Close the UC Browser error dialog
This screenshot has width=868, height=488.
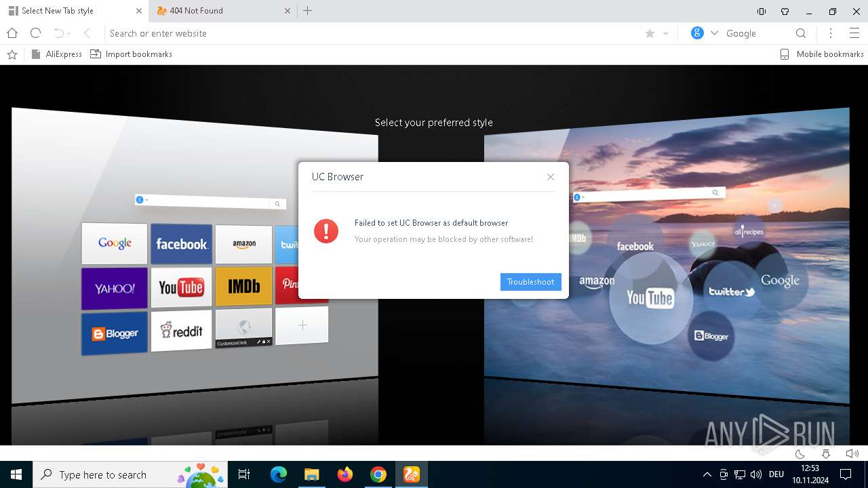(x=551, y=177)
